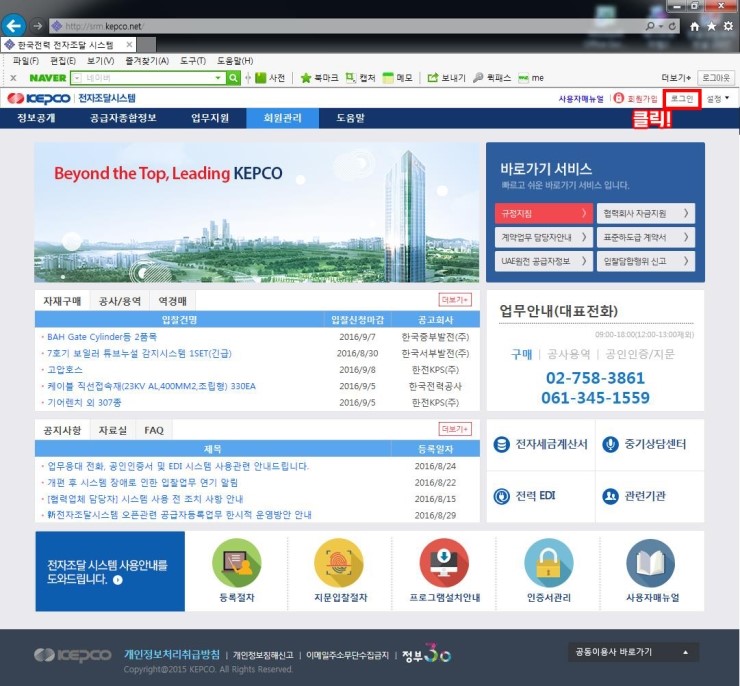Click the Naver toolbar me icon
The width and height of the screenshot is (740, 686).
click(523, 78)
